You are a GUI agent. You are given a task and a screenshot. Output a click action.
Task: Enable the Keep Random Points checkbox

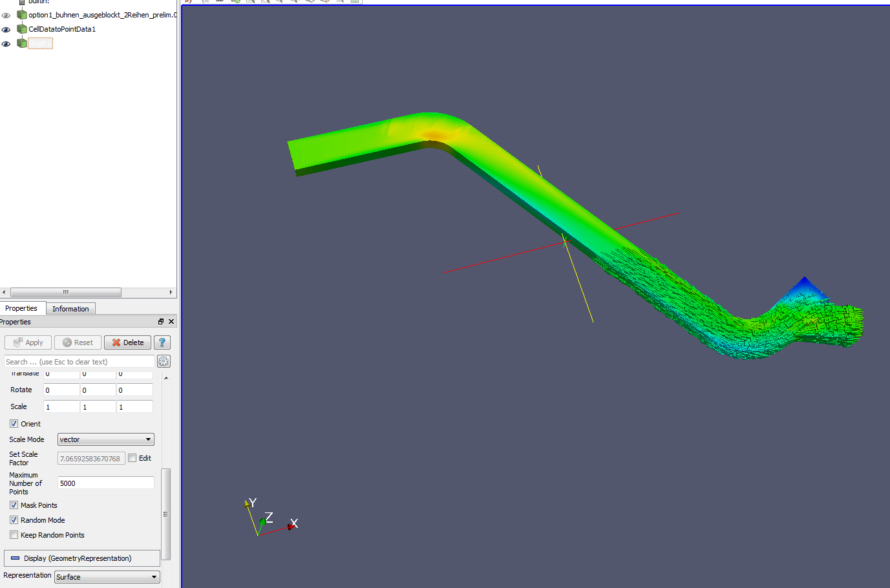(x=14, y=535)
